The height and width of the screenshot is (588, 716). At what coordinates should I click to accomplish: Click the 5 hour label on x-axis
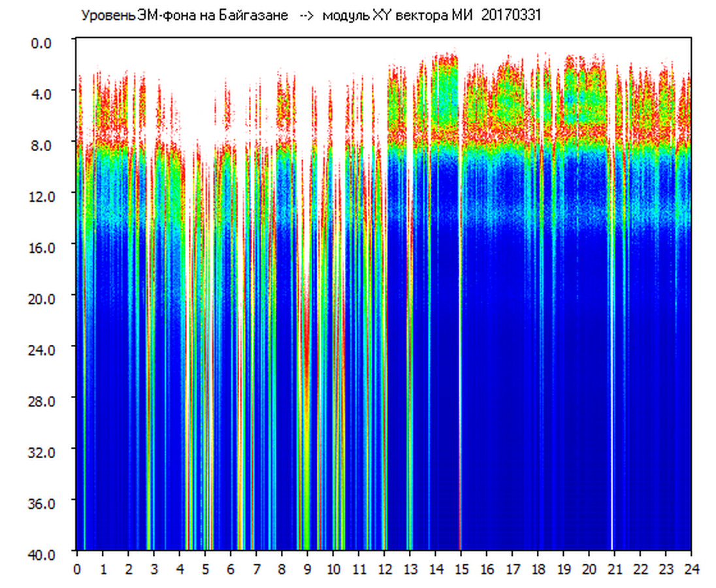tap(205, 569)
